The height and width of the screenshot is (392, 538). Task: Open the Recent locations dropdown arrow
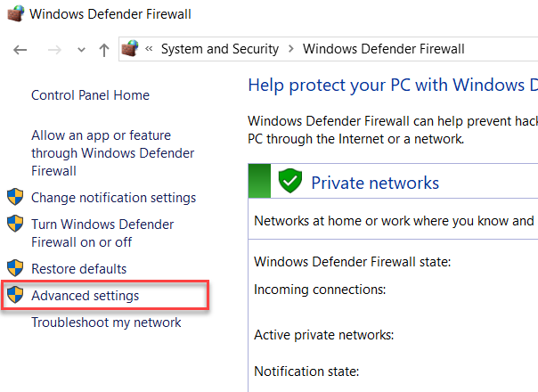pyautogui.click(x=81, y=50)
